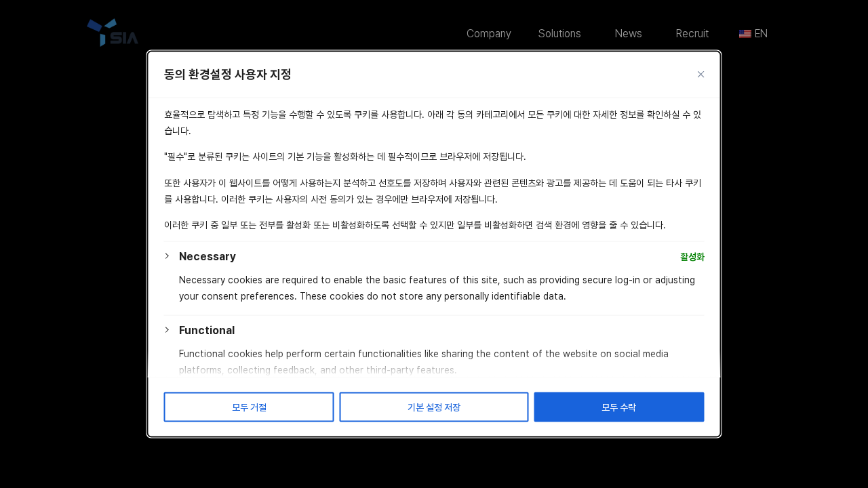Viewport: 868px width, 488px height.
Task: Toggle the green 활성화 status for Necessary cookies
Action: tap(692, 256)
